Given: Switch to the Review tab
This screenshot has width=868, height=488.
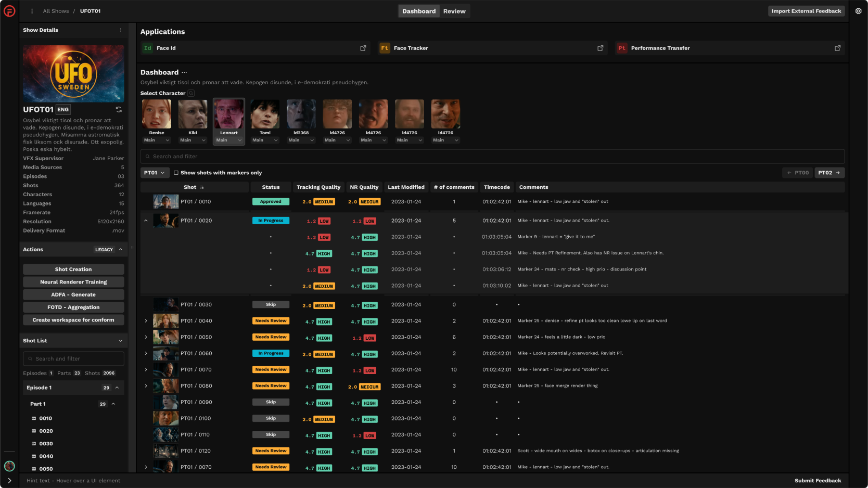Looking at the screenshot, I should click(x=454, y=11).
